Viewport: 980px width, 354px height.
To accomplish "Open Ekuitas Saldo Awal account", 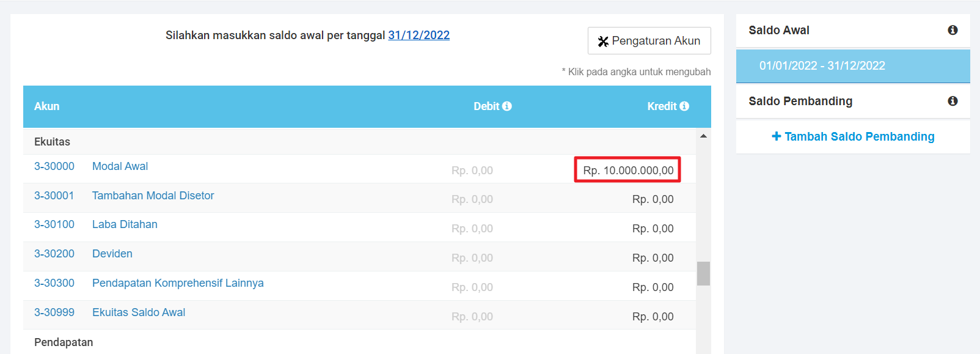I will [x=139, y=312].
